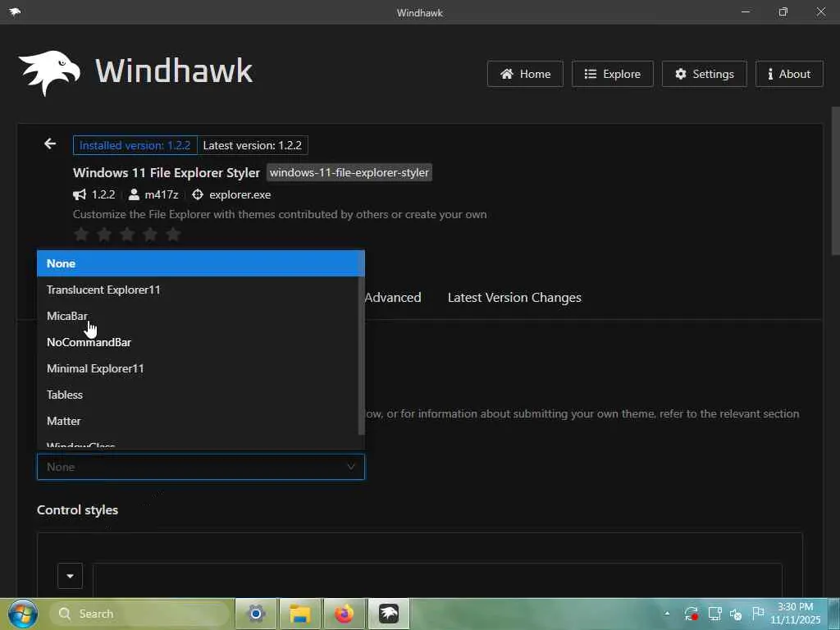Click the Windhawk taskbar icon
This screenshot has height=630, width=840.
click(x=389, y=614)
